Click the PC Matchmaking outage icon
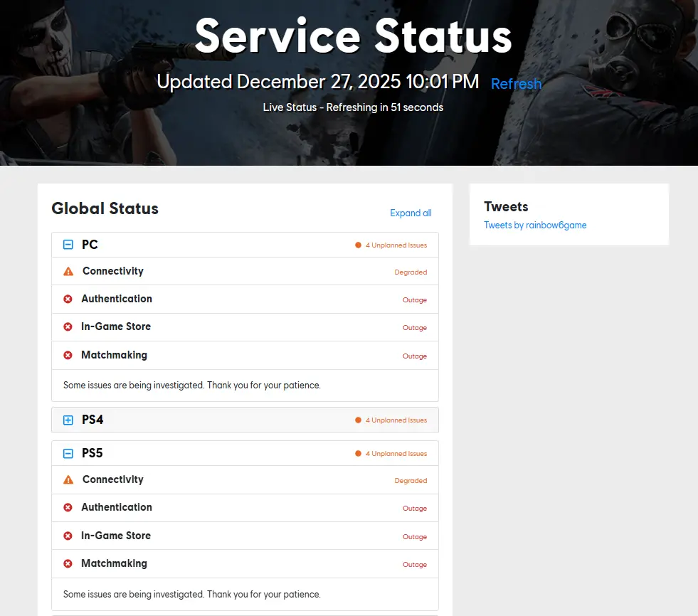This screenshot has width=698, height=616. pyautogui.click(x=68, y=355)
